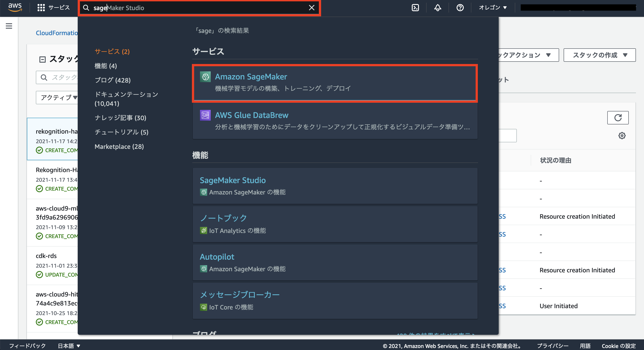Open the CloudShell terminal icon
The height and width of the screenshot is (350, 644).
click(415, 8)
